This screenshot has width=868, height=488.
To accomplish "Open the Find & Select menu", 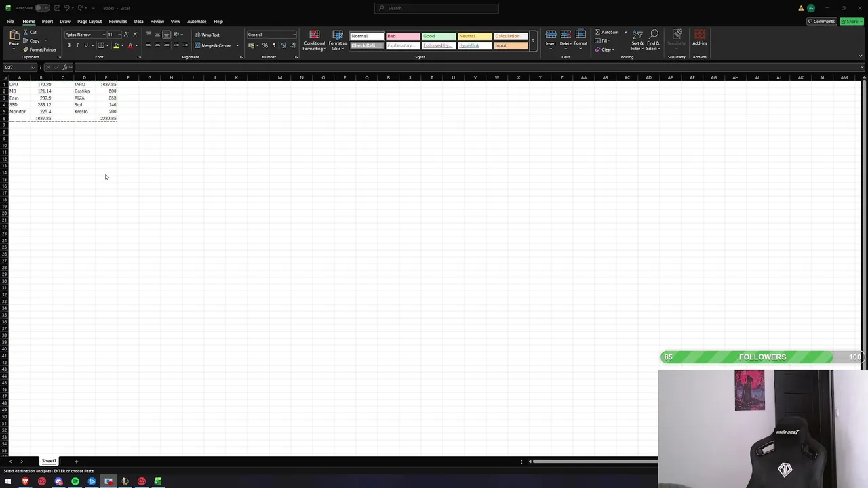I will tap(653, 40).
